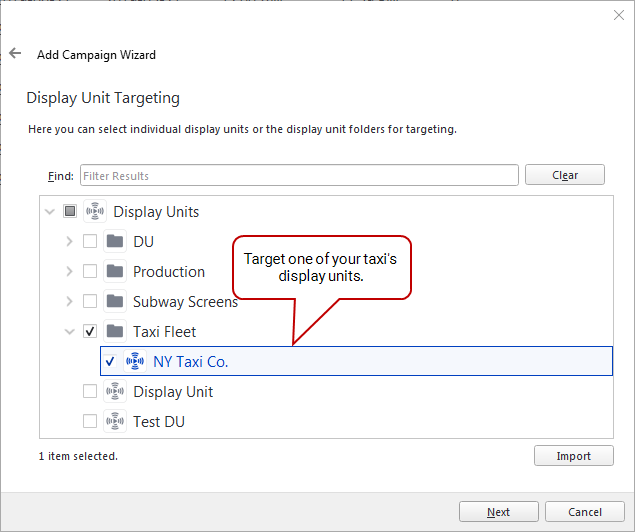Click the back arrow in wizard header
Image resolution: width=635 pixels, height=532 pixels.
(x=15, y=53)
